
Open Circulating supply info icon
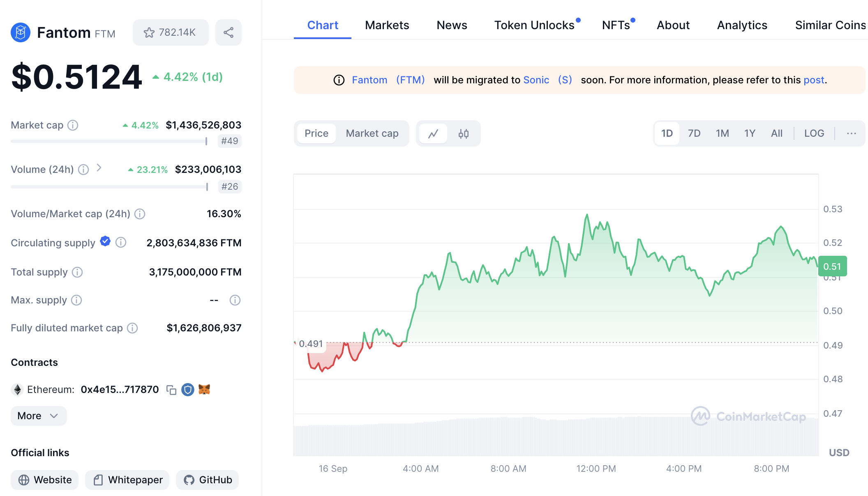(121, 243)
